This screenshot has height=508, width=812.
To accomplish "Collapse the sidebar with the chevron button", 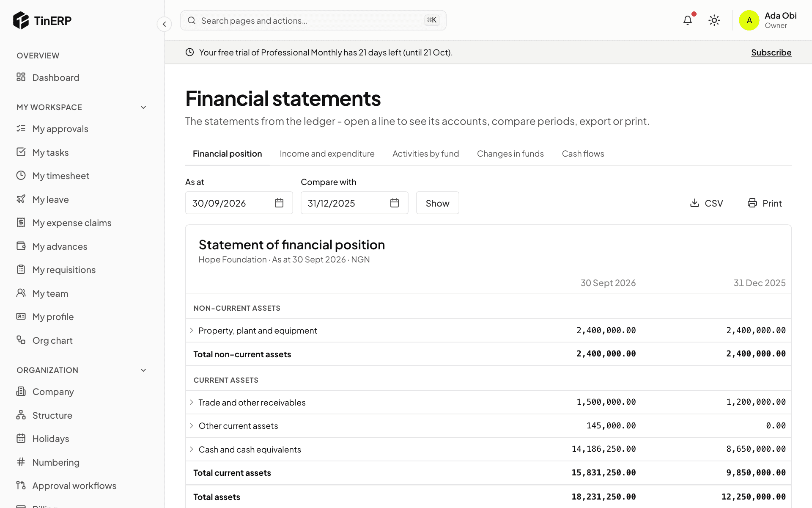I will click(164, 24).
